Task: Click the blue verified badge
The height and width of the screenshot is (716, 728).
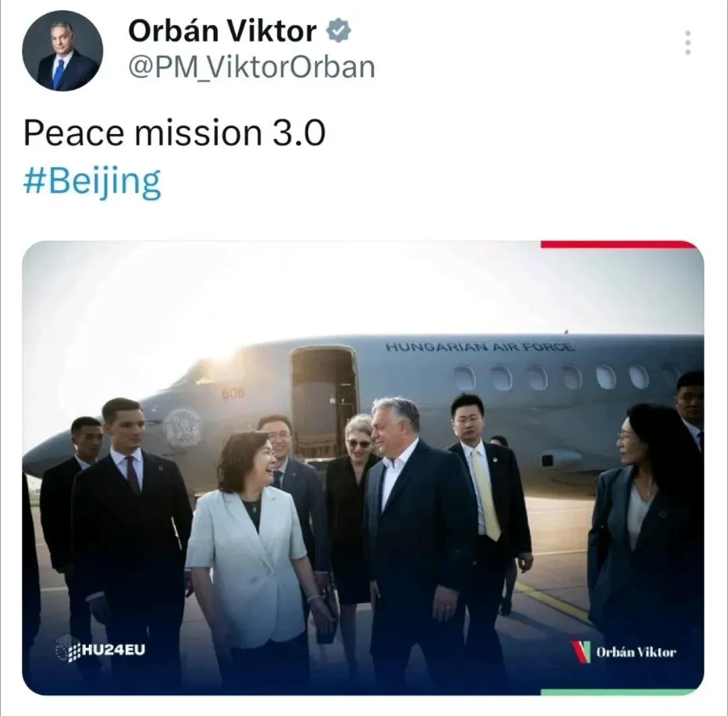Action: [x=338, y=31]
